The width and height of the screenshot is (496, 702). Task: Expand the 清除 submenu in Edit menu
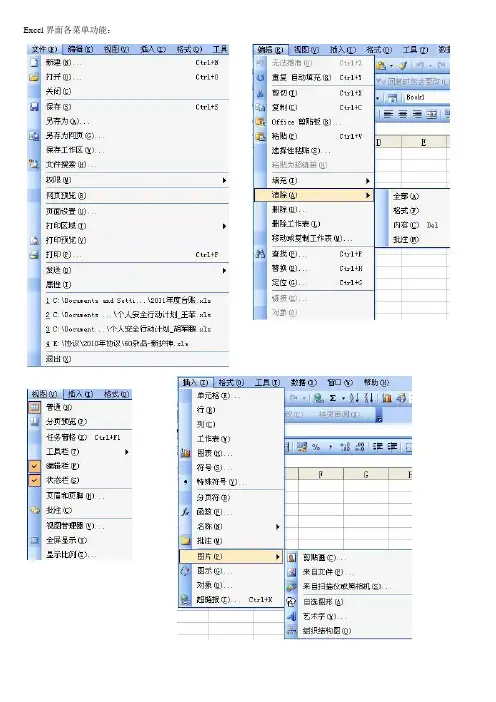tap(368, 195)
